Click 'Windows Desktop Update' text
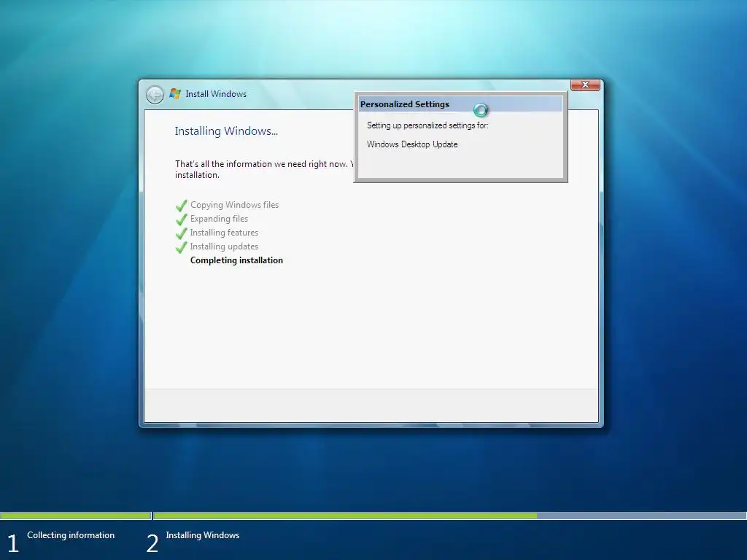The width and height of the screenshot is (747, 560). (412, 144)
